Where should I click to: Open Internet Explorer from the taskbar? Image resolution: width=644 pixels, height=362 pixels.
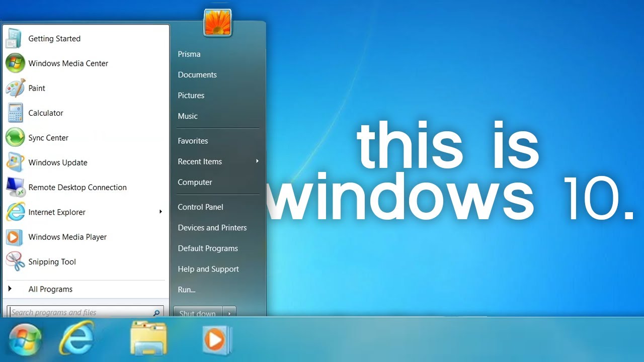(76, 339)
